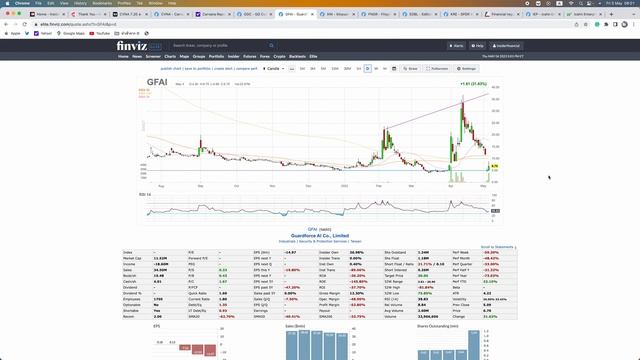Open Charts in finviz nav
Viewport: 640px width, 360px height.
[x=170, y=56]
